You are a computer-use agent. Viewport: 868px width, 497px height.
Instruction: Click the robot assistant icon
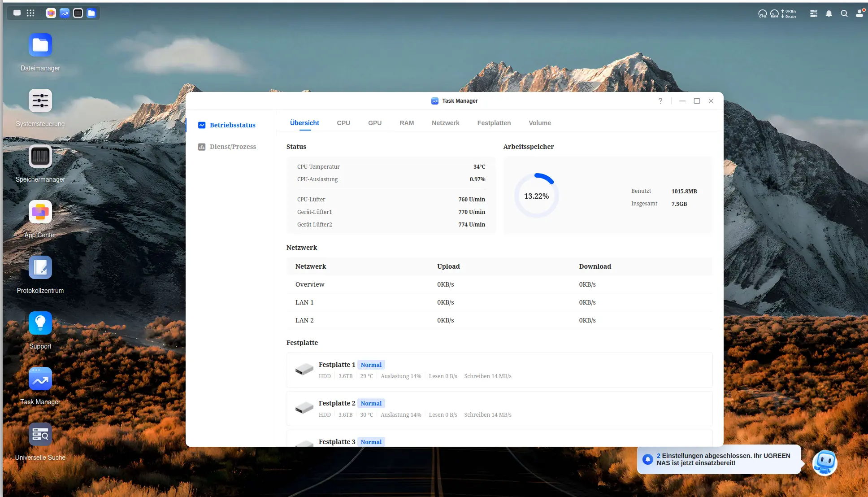pyautogui.click(x=825, y=462)
